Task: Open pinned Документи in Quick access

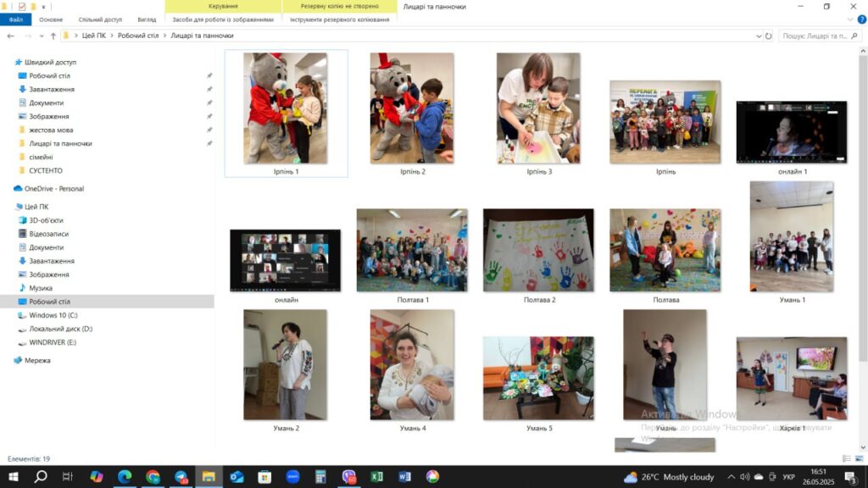Action: click(x=46, y=103)
